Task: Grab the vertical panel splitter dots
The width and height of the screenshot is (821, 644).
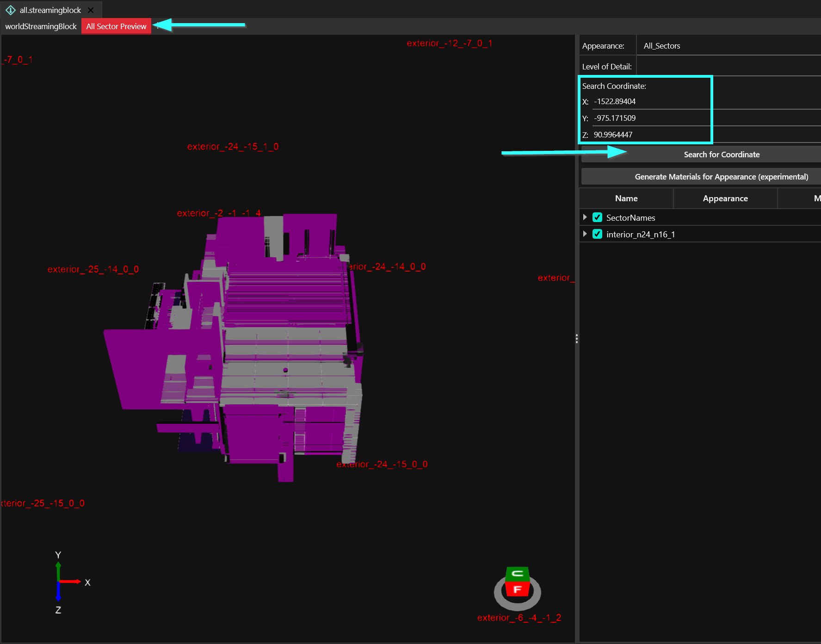Action: 577,339
